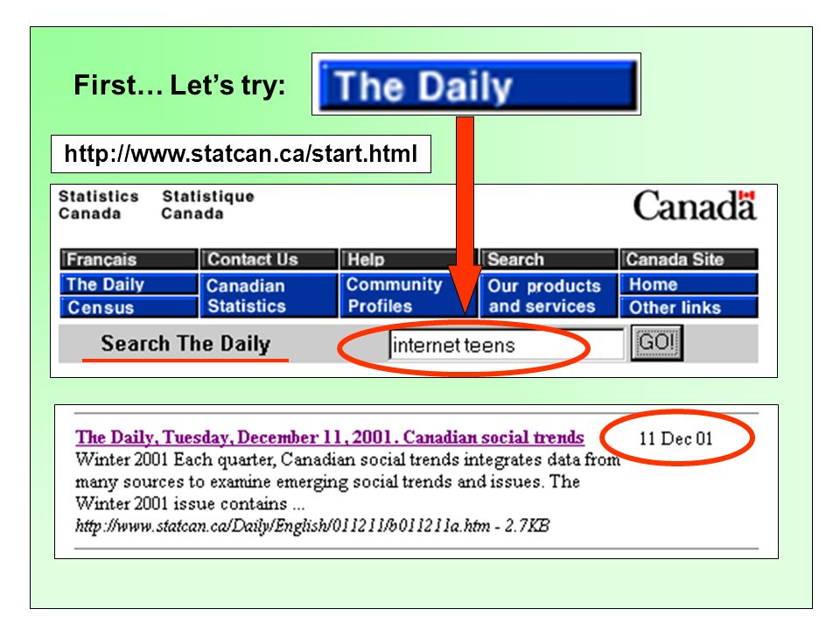Click the Search navigation item
Viewport: 840px width, 630px height.
pos(549,259)
